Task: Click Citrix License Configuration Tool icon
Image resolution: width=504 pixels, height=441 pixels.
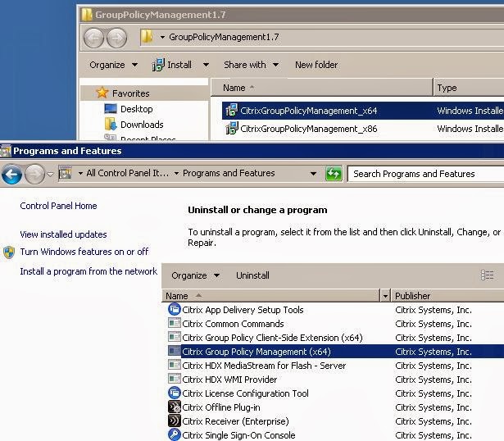Action: (x=175, y=393)
